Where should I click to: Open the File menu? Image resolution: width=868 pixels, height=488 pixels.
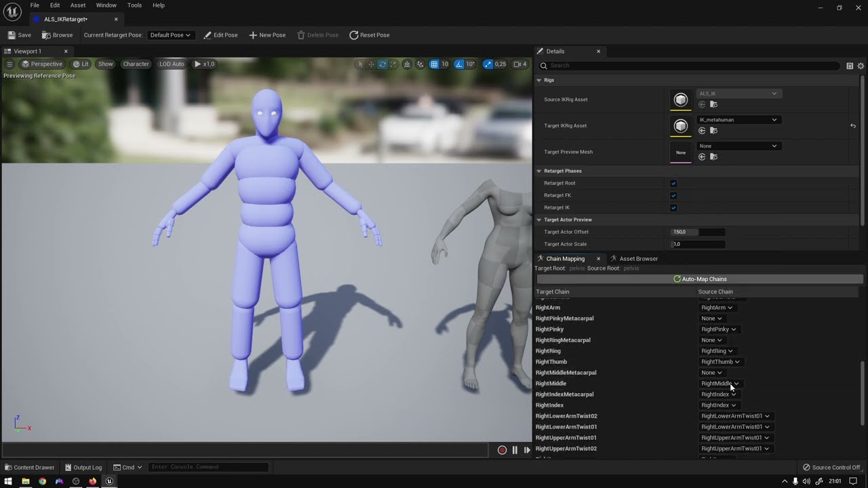coord(35,5)
